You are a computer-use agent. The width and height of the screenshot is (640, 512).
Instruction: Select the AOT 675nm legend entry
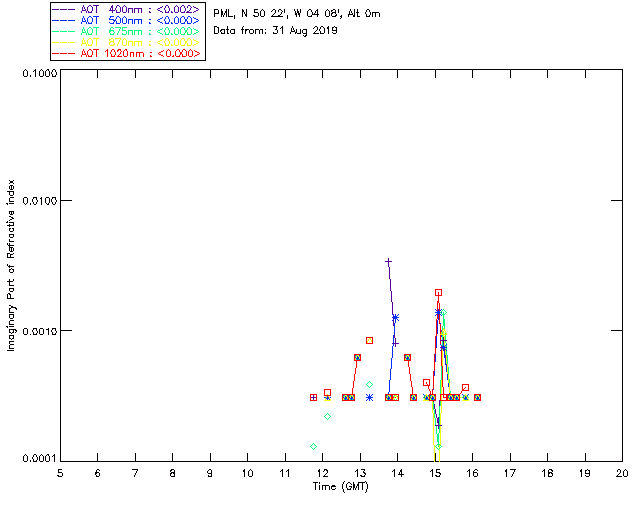(x=127, y=31)
